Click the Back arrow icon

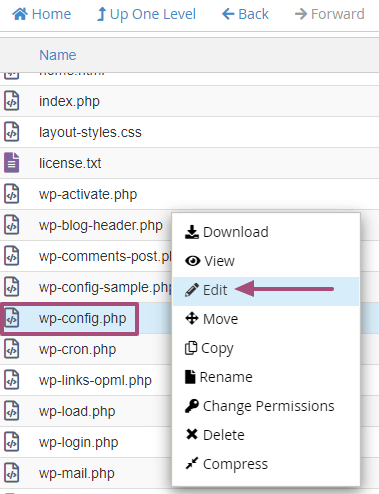tap(228, 14)
